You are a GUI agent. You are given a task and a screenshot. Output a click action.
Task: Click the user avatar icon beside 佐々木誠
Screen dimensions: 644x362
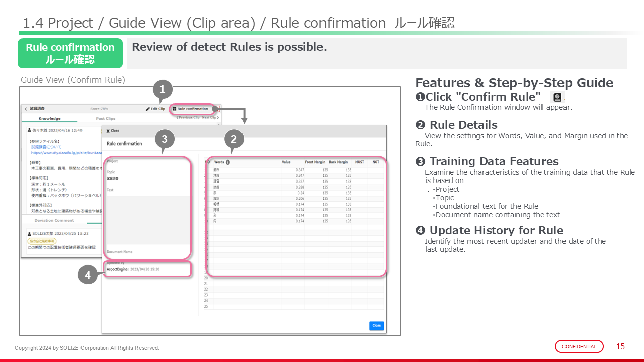(29, 130)
